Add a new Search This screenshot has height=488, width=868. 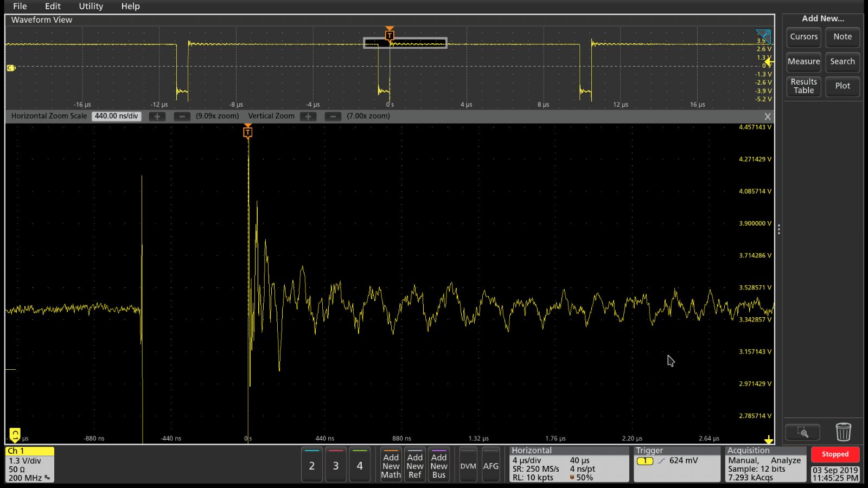[843, 61]
